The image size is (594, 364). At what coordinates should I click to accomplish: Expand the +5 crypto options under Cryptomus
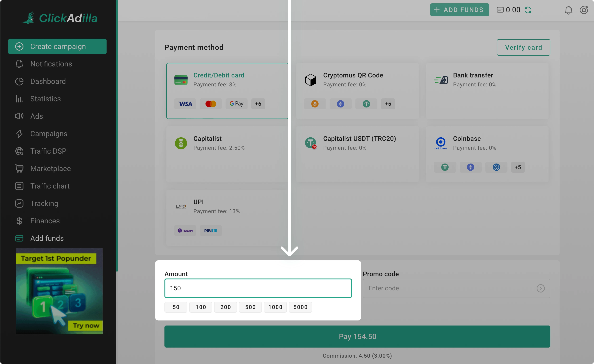pos(388,104)
